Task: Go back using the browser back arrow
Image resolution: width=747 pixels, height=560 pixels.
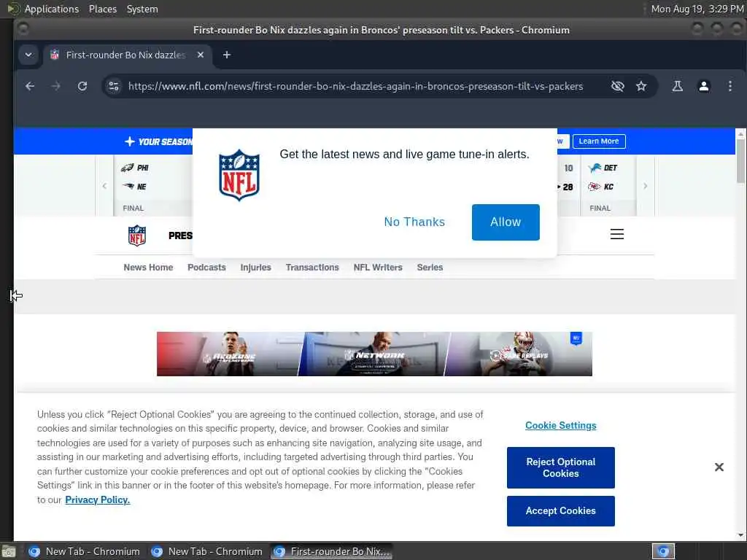Action: point(30,86)
